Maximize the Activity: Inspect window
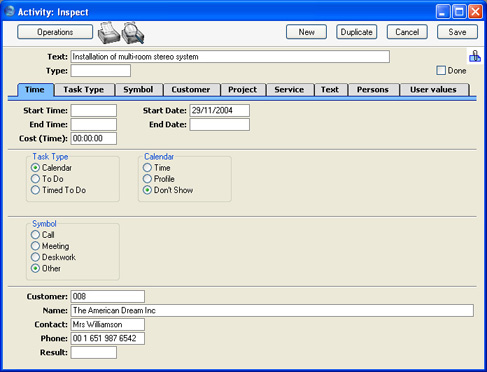 pos(459,12)
